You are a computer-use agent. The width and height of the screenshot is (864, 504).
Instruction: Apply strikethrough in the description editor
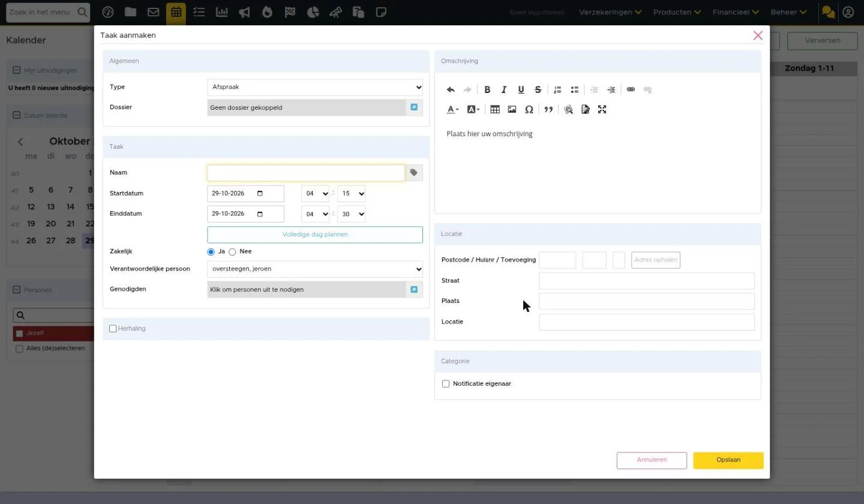(x=538, y=90)
